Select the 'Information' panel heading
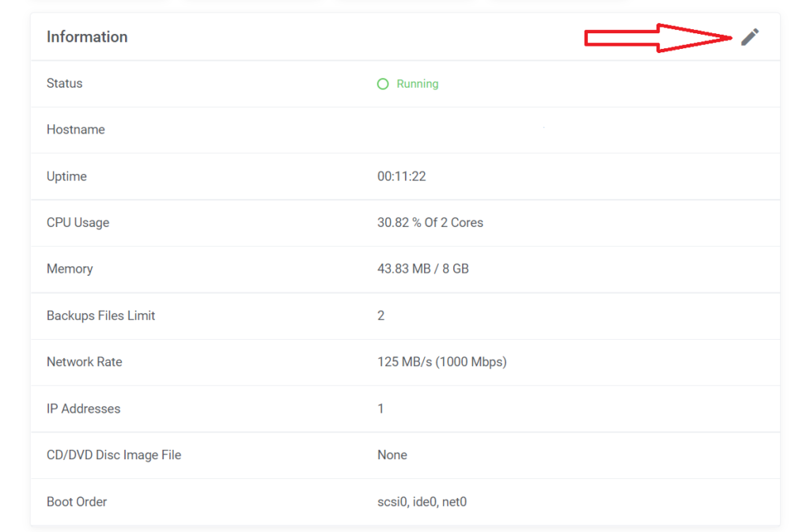This screenshot has width=810, height=532. coord(87,36)
